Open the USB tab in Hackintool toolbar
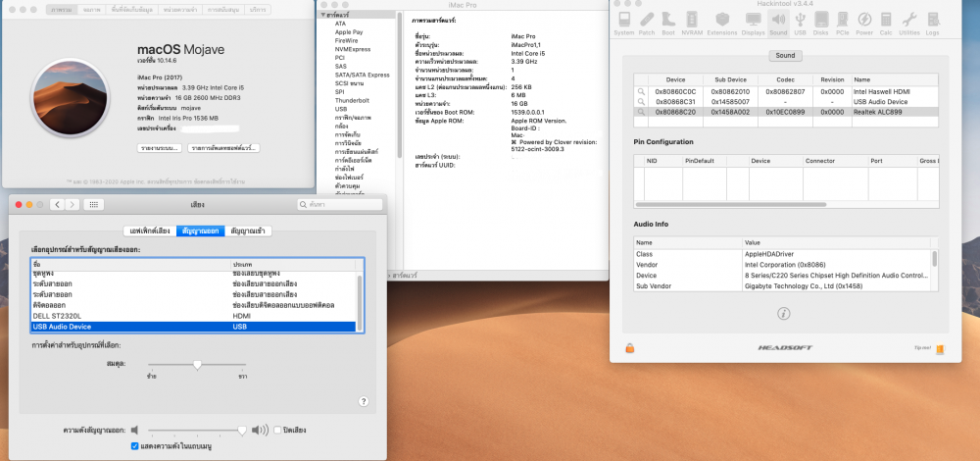The image size is (980, 461). pos(800,24)
